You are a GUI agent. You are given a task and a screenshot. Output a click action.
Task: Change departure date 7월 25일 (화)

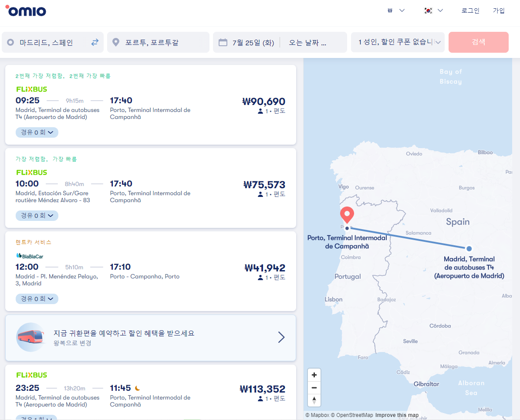pos(253,42)
